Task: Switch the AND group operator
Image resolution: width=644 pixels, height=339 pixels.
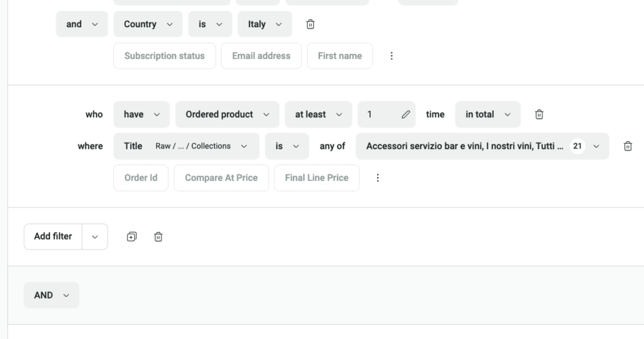Action: [x=52, y=295]
